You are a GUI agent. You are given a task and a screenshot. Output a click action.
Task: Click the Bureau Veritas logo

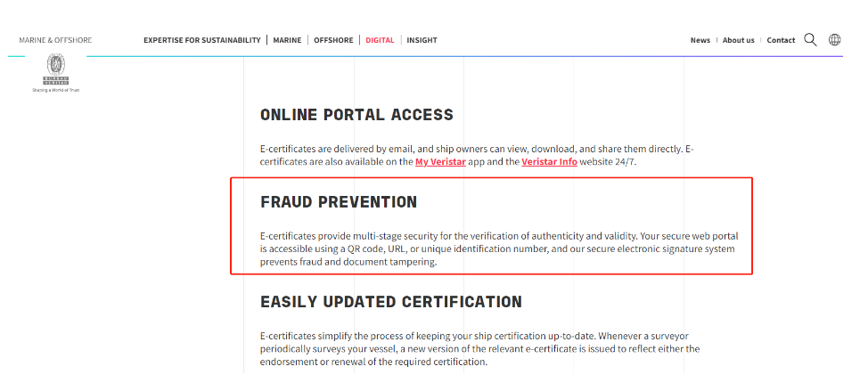(56, 72)
